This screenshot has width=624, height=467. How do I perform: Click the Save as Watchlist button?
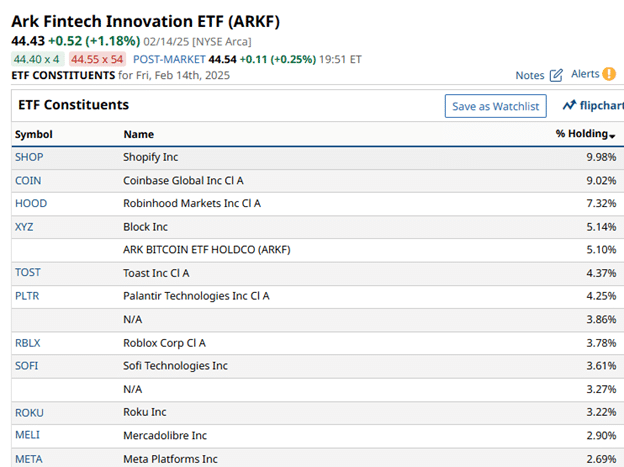coord(496,106)
